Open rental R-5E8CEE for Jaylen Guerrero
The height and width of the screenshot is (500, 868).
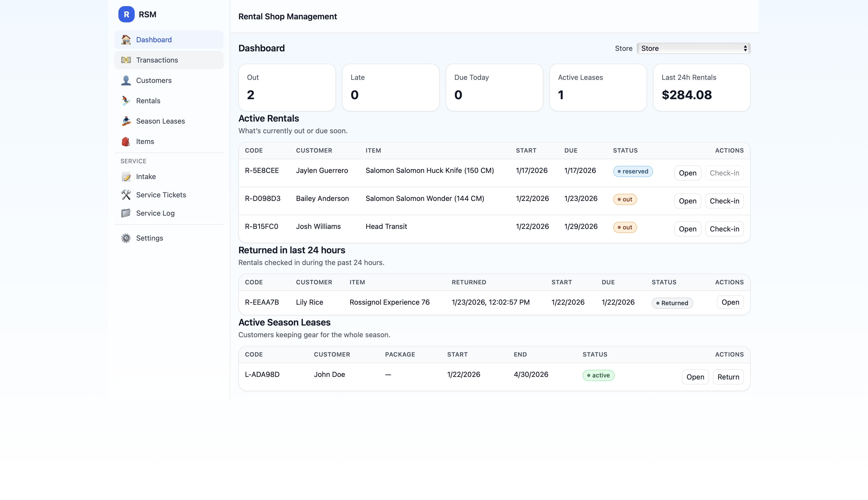coord(687,173)
